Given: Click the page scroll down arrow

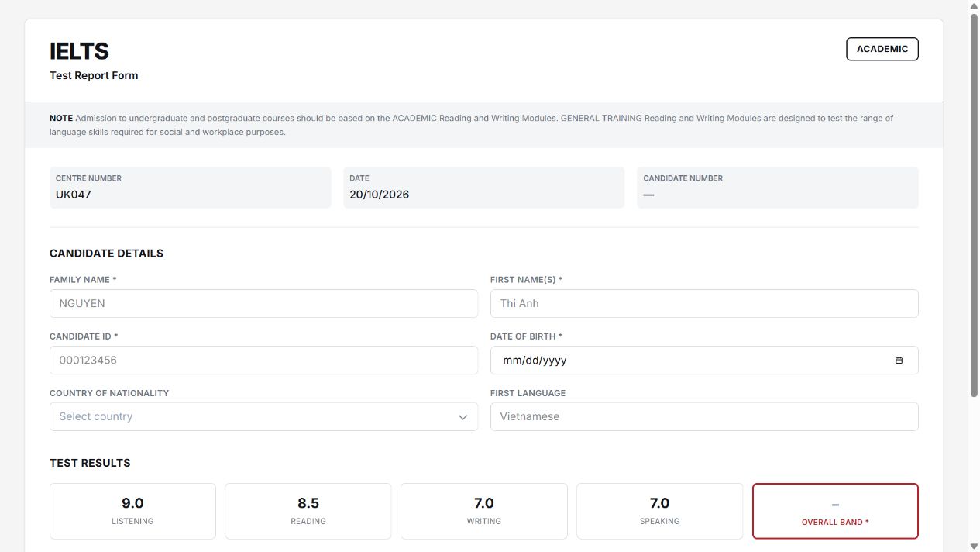Looking at the screenshot, I should (974, 547).
